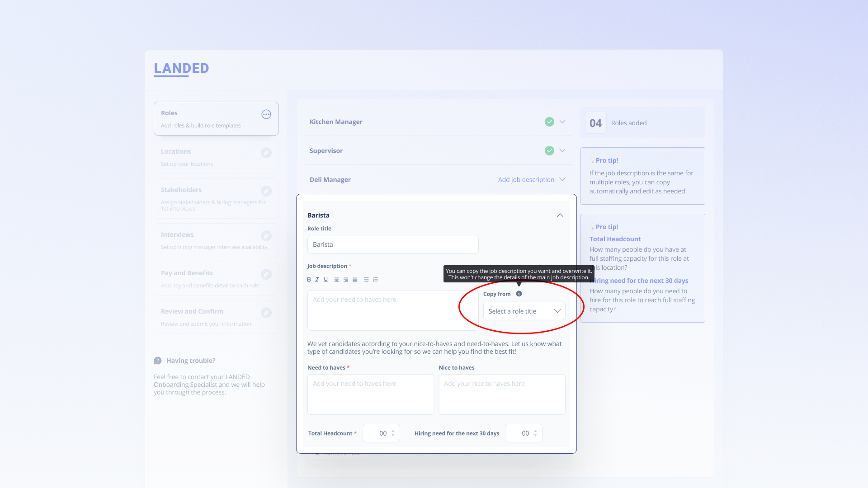Click the Locations step pencil icon

(266, 153)
